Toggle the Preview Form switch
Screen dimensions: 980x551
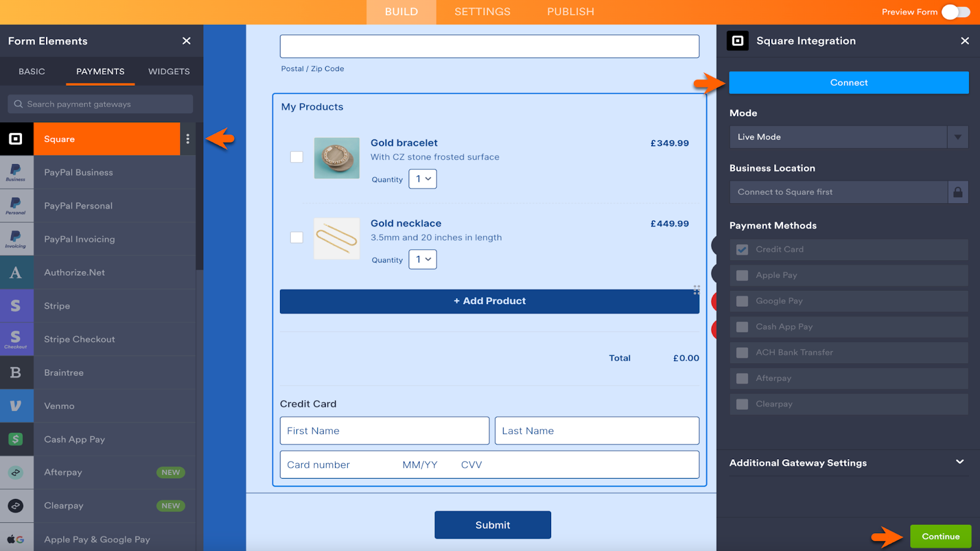pos(956,12)
